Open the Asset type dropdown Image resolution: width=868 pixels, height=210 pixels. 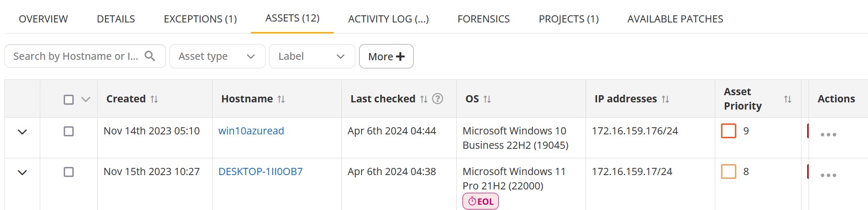point(217,56)
